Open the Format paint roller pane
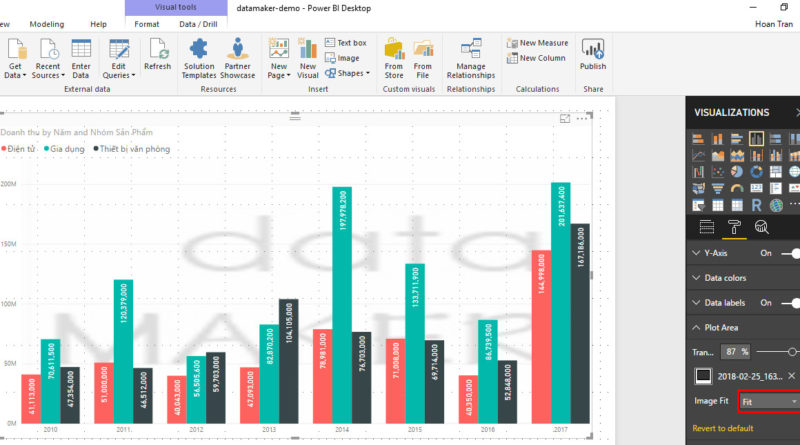Screen dimensions: 800x445 pyautogui.click(x=733, y=227)
